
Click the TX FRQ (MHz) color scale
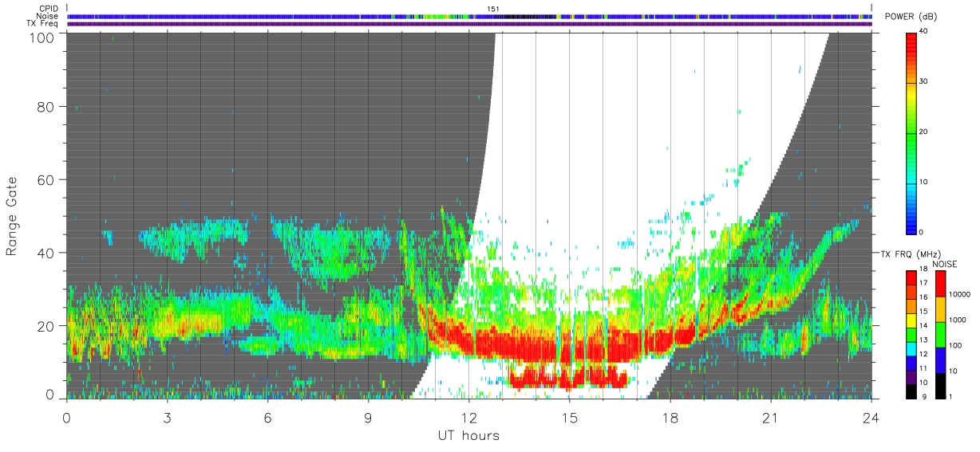[x=912, y=335]
